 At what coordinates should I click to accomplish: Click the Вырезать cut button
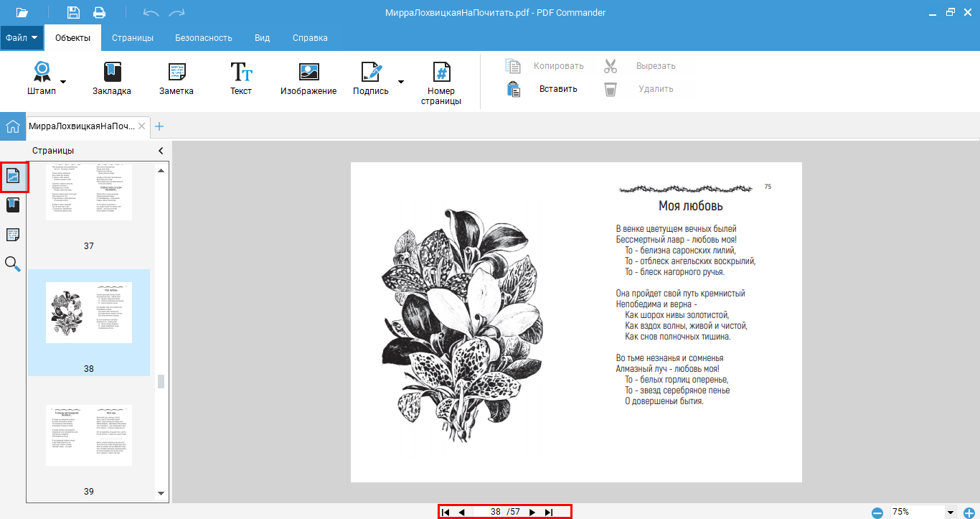coord(639,66)
